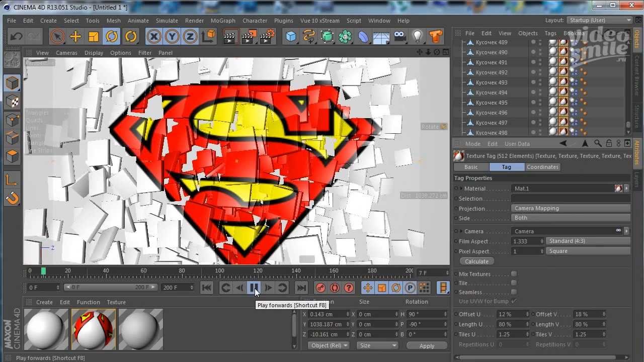The height and width of the screenshot is (362, 644).
Task: Pause playback forwards button
Action: (255, 288)
